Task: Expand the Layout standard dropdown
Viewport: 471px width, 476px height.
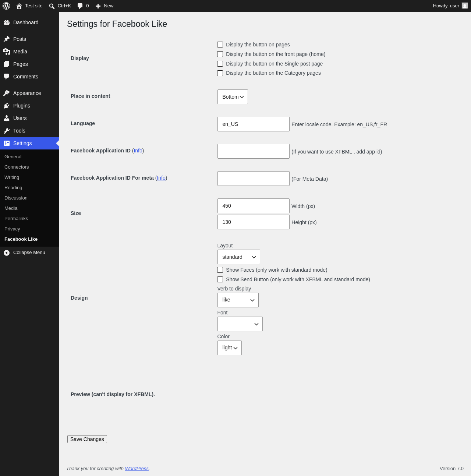Action: coord(239,257)
